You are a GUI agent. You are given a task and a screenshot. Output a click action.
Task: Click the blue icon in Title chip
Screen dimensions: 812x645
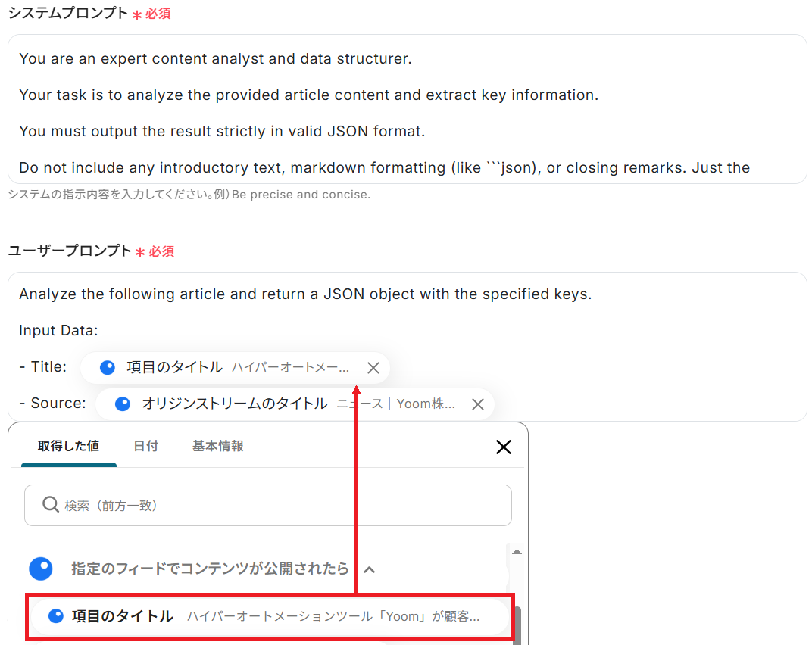(x=108, y=367)
